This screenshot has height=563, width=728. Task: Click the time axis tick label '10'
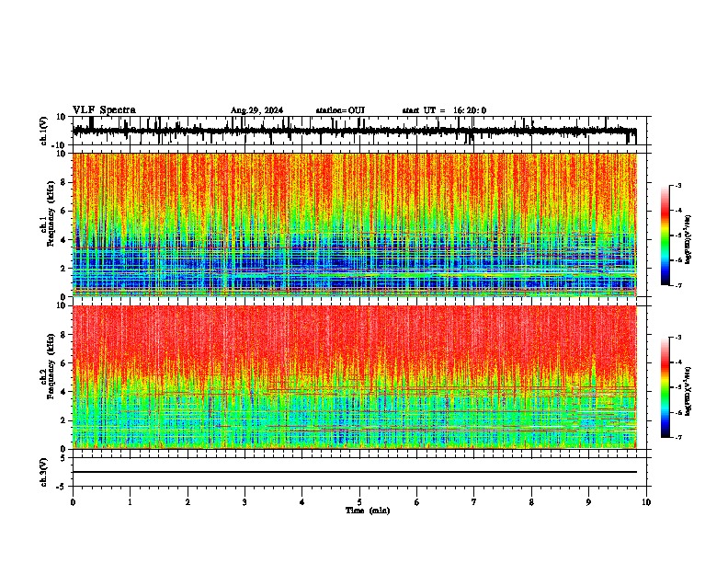pyautogui.click(x=646, y=502)
